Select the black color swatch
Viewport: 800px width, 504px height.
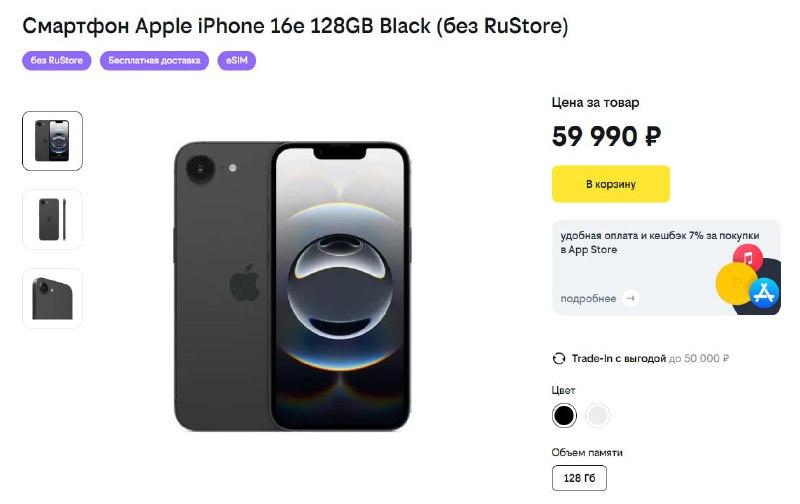(x=564, y=415)
